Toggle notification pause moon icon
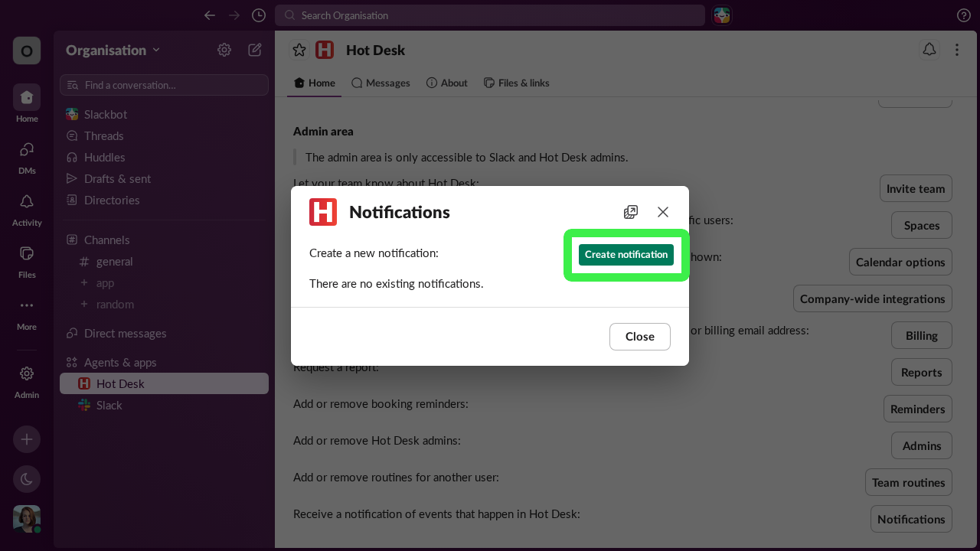This screenshot has width=980, height=551. 27,479
